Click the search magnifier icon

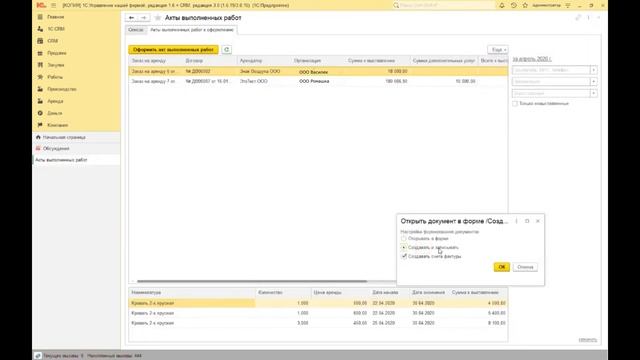click(x=396, y=5)
